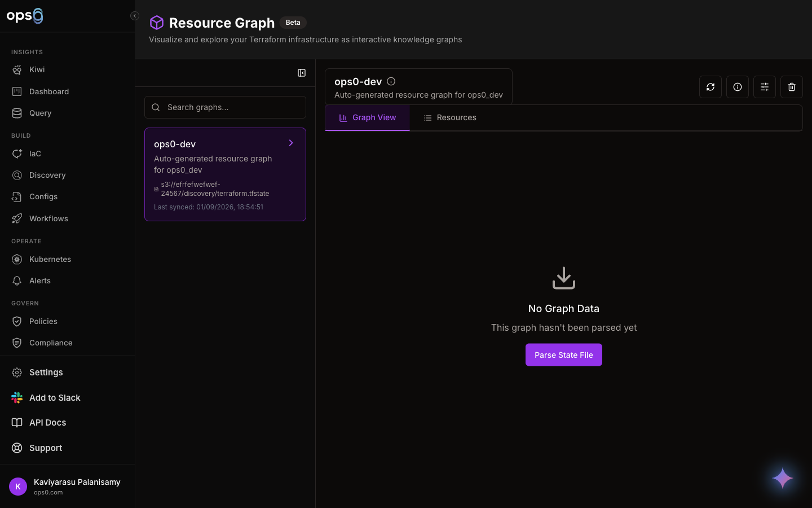This screenshot has width=812, height=508.
Task: Collapse the left sidebar navigation
Action: click(134, 16)
